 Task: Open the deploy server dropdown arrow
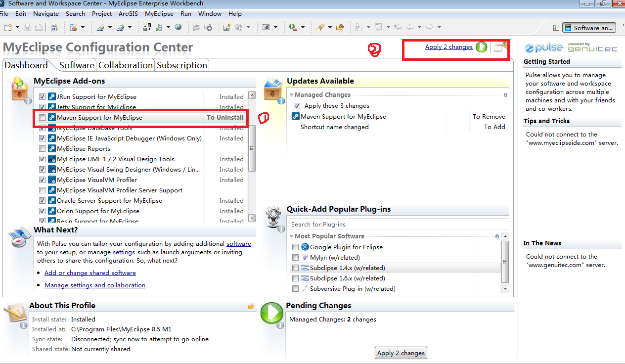click(168, 27)
